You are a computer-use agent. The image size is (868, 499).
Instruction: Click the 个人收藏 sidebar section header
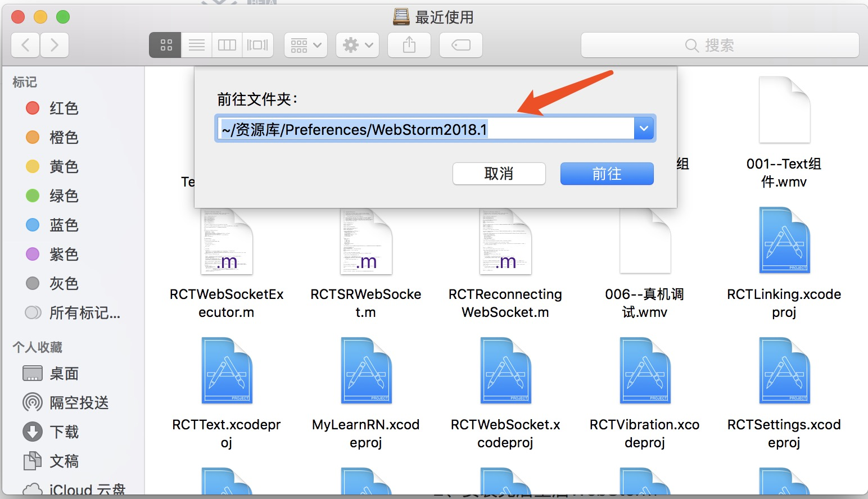click(x=38, y=347)
